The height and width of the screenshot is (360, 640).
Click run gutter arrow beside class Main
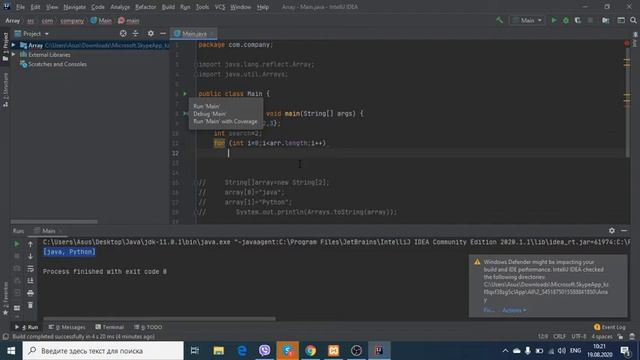click(x=185, y=94)
